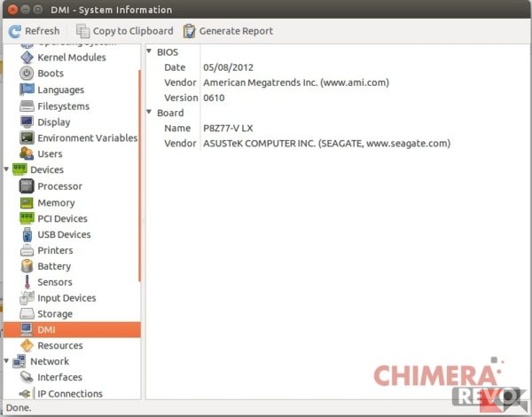Select the Boots power icon
Viewport: 532px width, 417px height.
27,74
